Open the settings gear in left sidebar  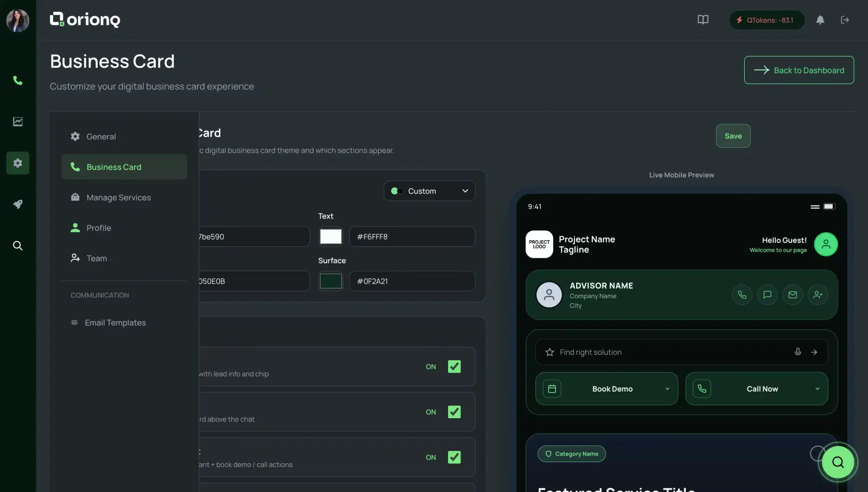click(18, 163)
